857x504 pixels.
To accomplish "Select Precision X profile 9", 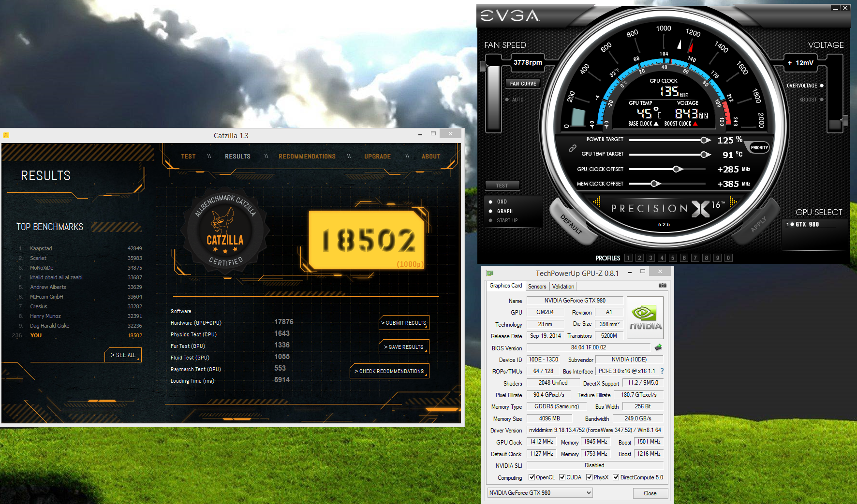I will pos(717,258).
